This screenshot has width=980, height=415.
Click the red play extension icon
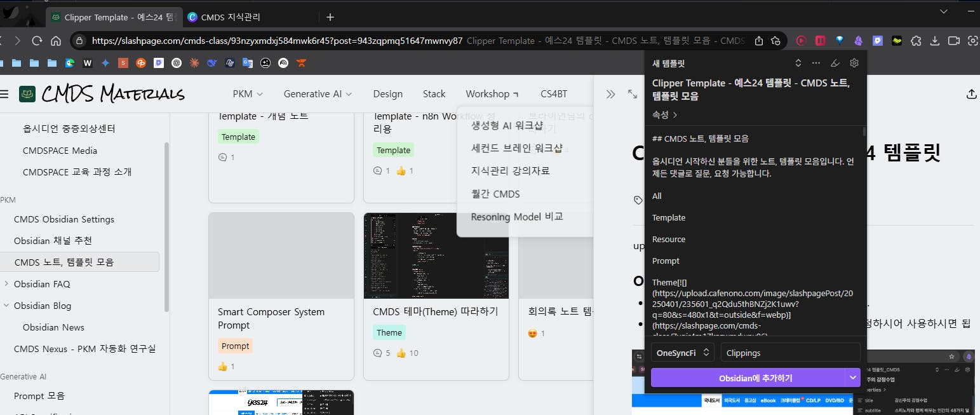[801, 41]
